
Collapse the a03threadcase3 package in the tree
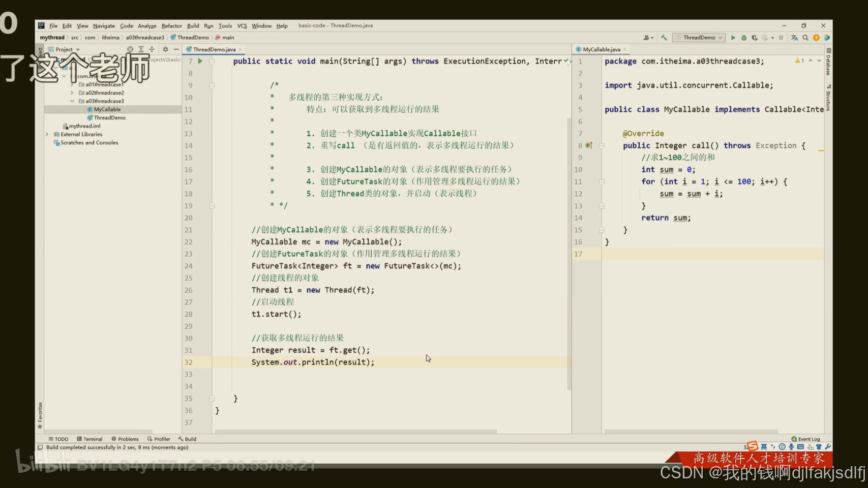pyautogui.click(x=73, y=101)
